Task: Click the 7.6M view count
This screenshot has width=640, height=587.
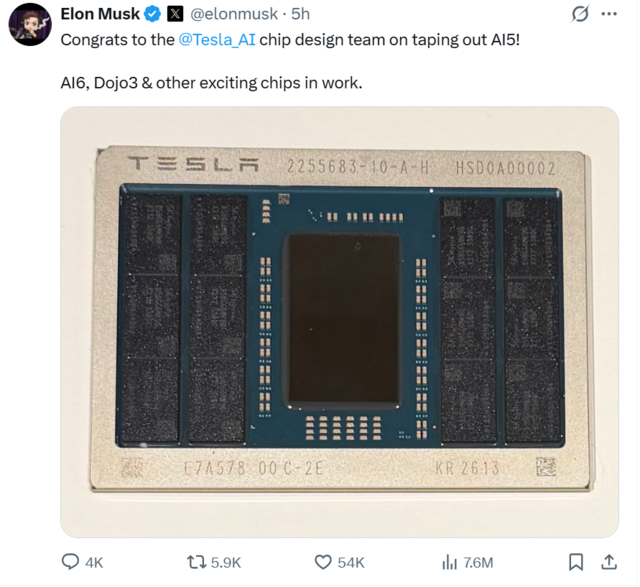Action: tap(479, 563)
